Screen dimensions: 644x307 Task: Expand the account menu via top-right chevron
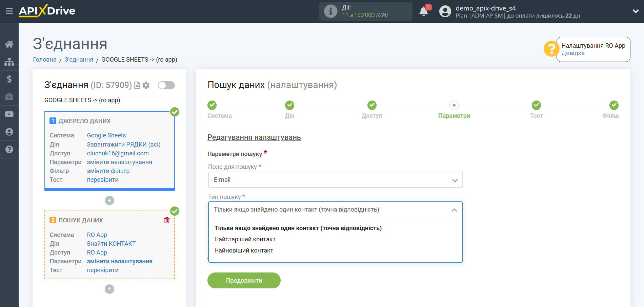(x=635, y=11)
